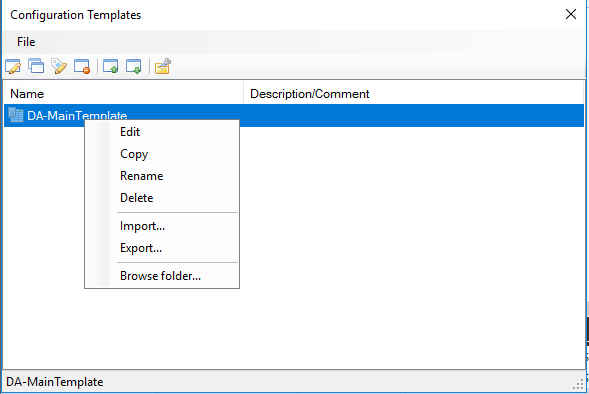Click DA-MainTemplate in the status bar
This screenshot has height=394, width=589.
(x=55, y=382)
